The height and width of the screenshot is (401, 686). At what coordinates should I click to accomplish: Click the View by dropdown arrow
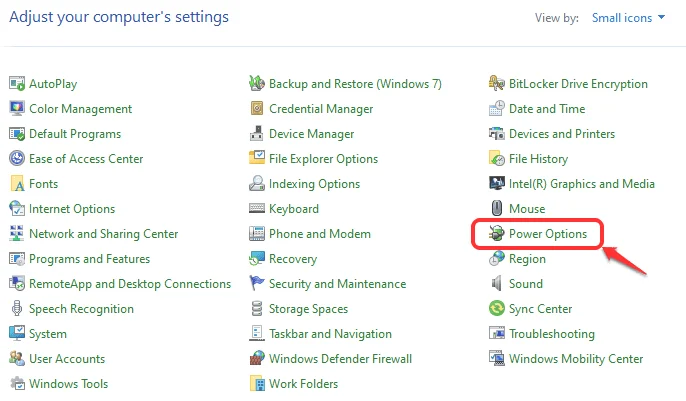(x=662, y=17)
